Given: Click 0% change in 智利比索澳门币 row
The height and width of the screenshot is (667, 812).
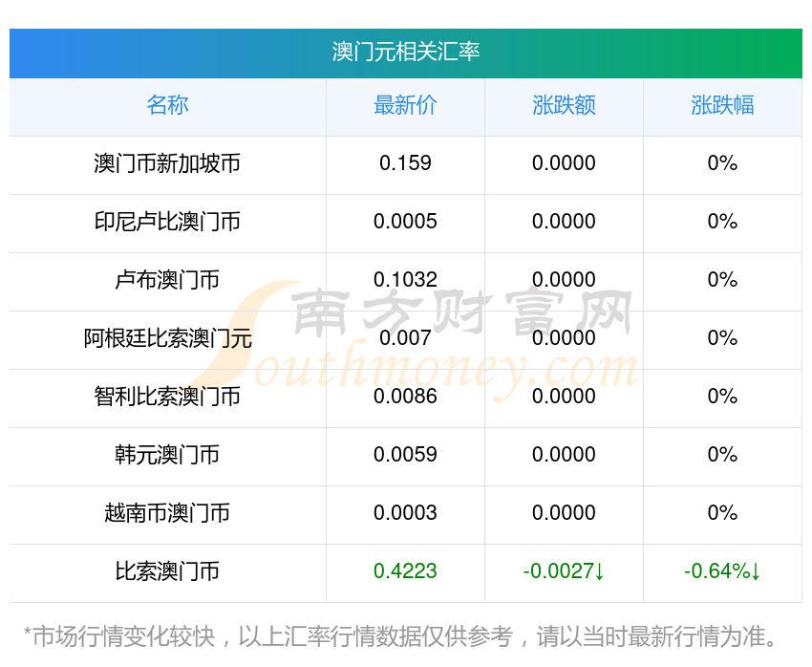Looking at the screenshot, I should pos(722,397).
